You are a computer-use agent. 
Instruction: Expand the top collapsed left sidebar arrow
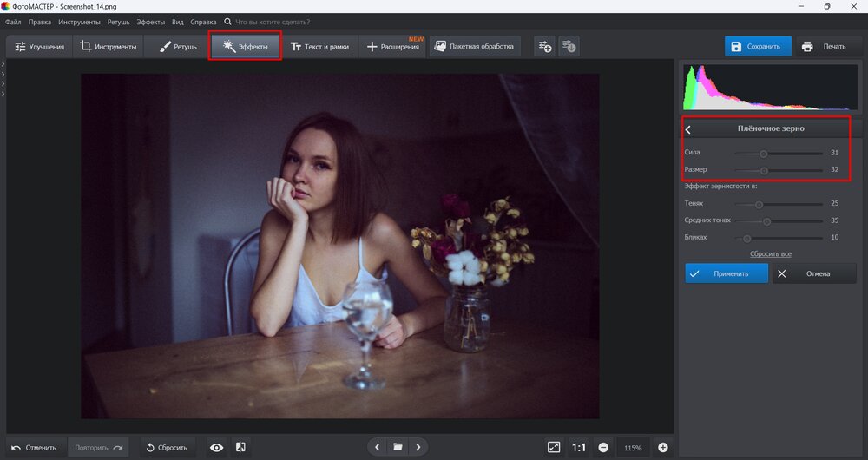3,65
